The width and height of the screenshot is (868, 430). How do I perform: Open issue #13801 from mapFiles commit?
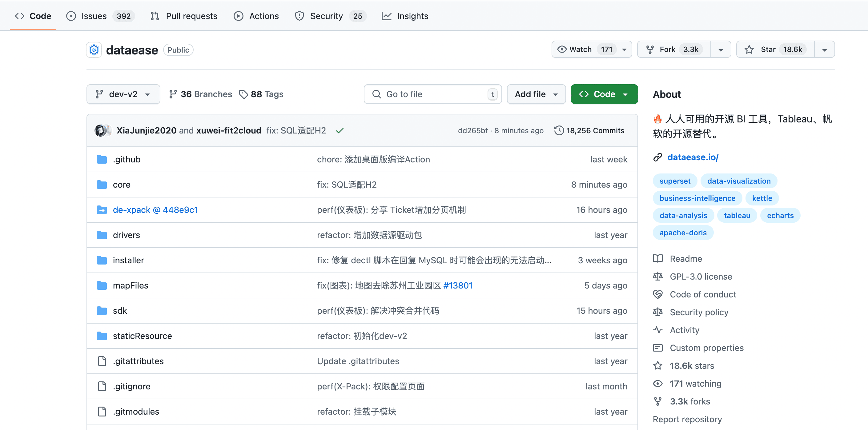point(458,285)
